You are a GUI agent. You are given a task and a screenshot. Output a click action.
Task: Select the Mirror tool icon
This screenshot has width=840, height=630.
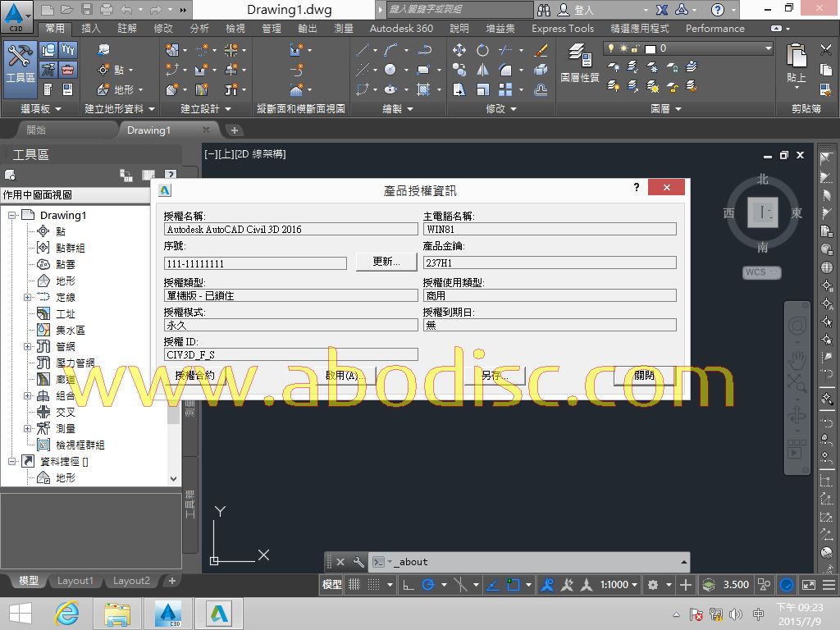(482, 70)
